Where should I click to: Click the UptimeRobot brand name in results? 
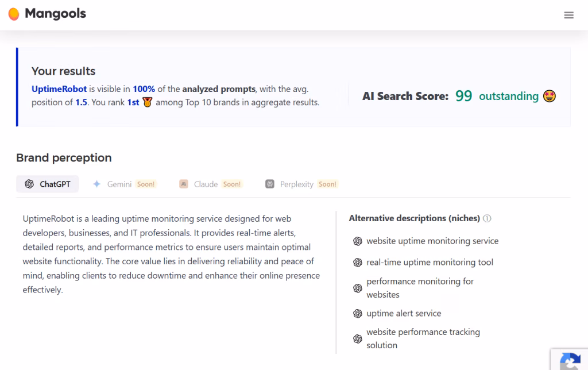59,89
